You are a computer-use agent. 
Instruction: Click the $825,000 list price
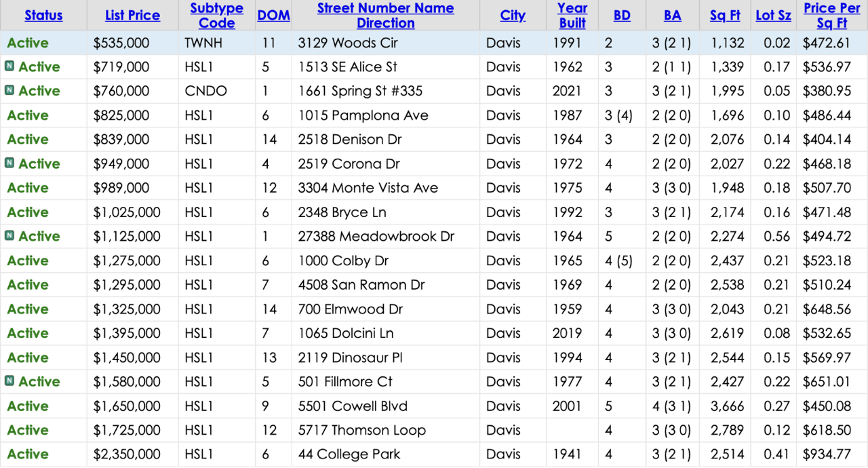[x=121, y=115]
